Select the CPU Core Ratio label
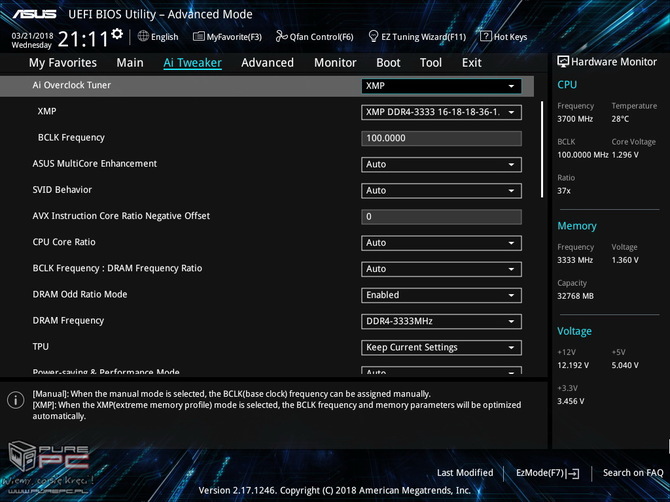This screenshot has height=502, width=670. (x=64, y=242)
